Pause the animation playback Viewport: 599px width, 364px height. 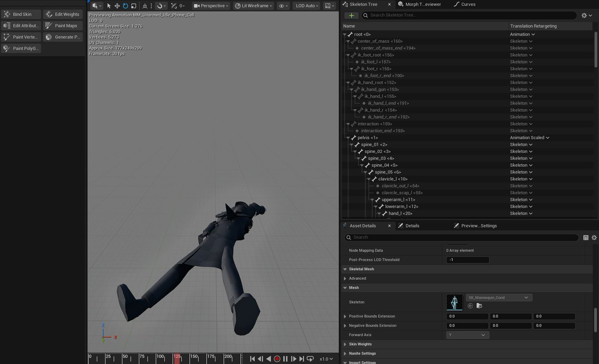286,359
